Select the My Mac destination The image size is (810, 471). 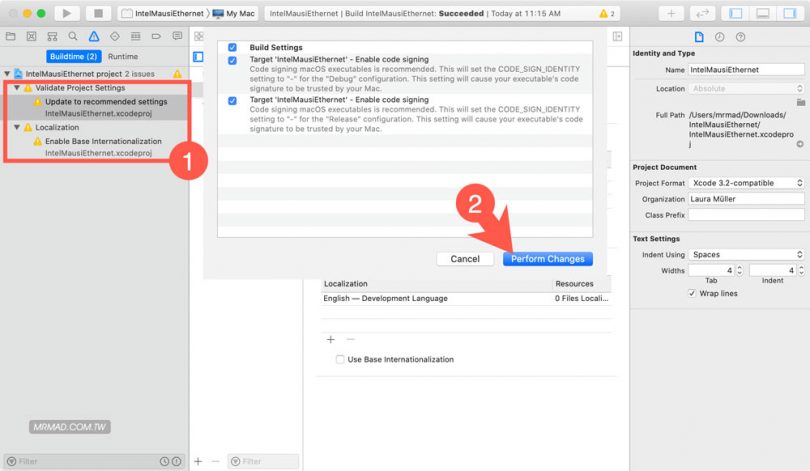tap(234, 13)
